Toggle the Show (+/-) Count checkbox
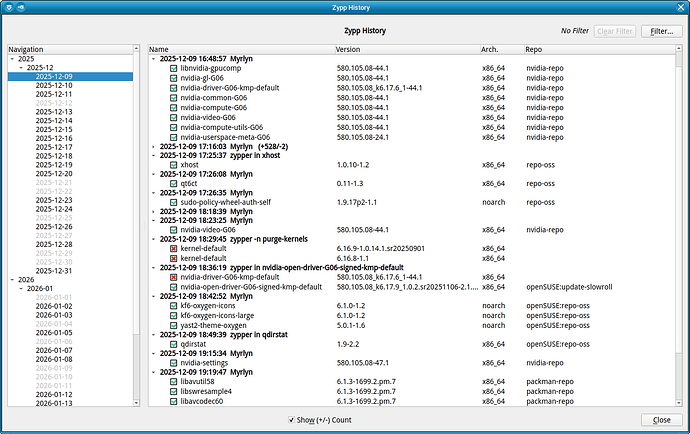690x434 pixels. click(291, 420)
